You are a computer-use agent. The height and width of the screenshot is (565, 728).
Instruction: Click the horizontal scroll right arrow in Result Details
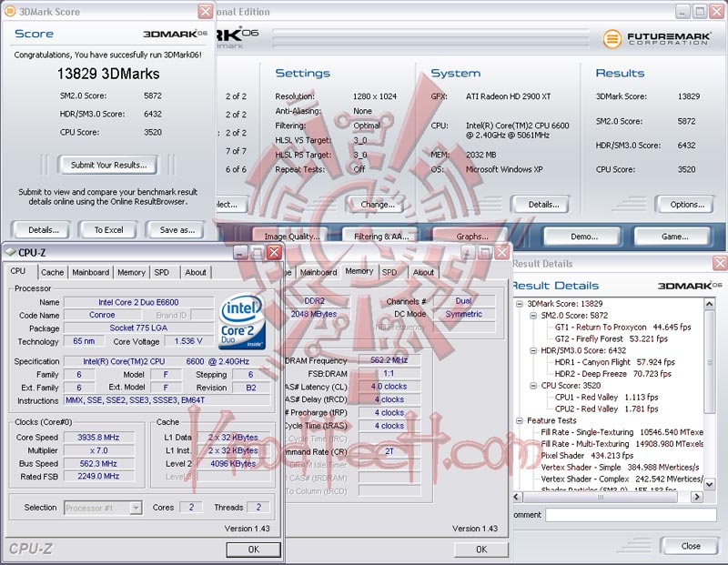coord(696,497)
